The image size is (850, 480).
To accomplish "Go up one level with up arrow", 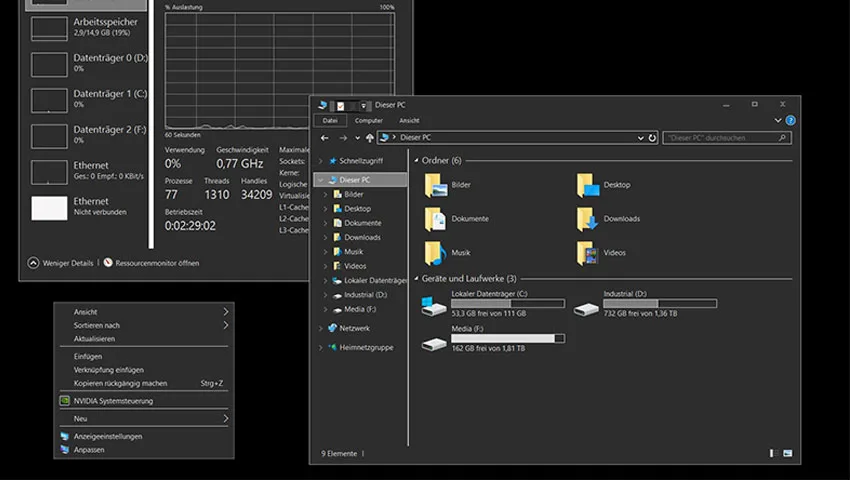I will [370, 138].
